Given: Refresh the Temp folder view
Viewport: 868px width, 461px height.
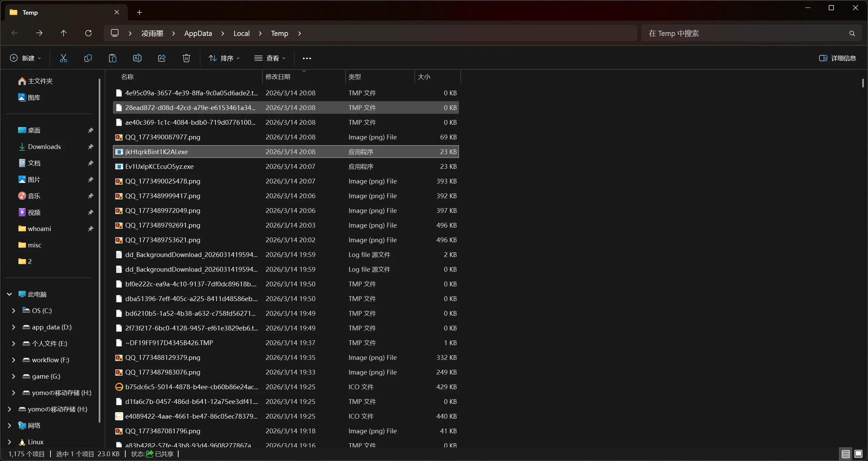Looking at the screenshot, I should [x=88, y=33].
